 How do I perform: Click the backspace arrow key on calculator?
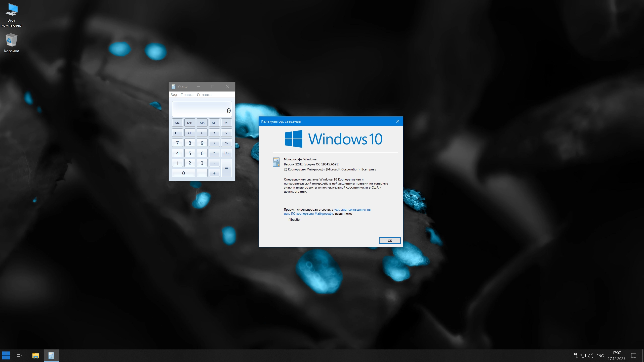177,132
